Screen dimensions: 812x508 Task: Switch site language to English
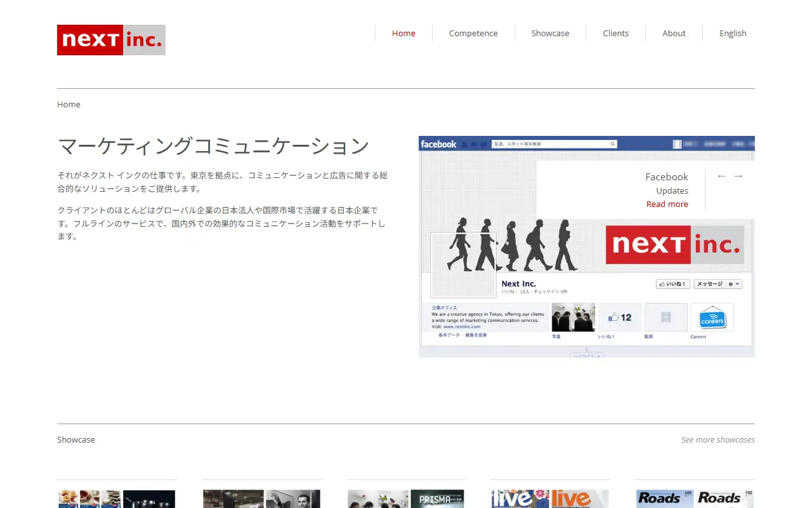733,33
